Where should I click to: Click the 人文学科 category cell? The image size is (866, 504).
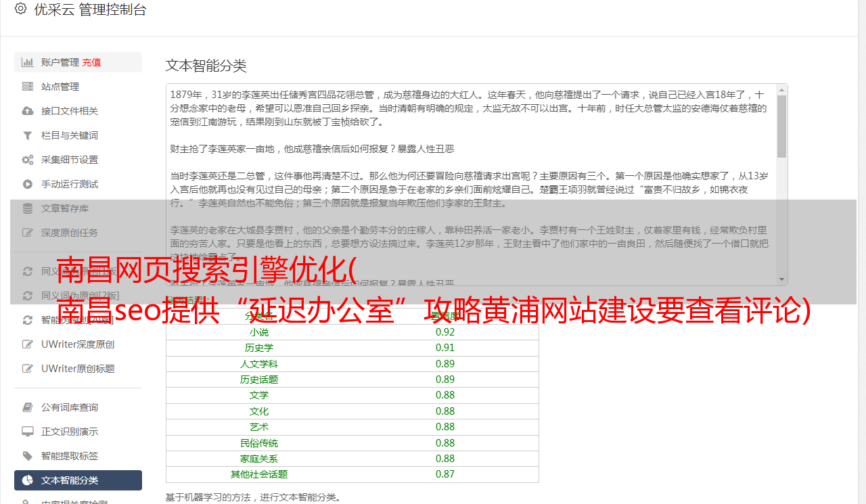coord(259,364)
